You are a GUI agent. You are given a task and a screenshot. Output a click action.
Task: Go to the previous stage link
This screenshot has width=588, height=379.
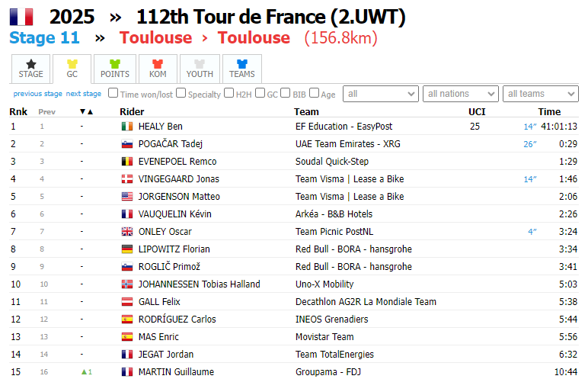coord(37,94)
